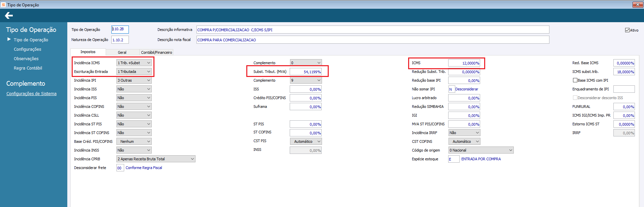The height and width of the screenshot is (207, 644).
Task: Switch to the Contábil/Financeiro tab
Action: pyautogui.click(x=156, y=52)
